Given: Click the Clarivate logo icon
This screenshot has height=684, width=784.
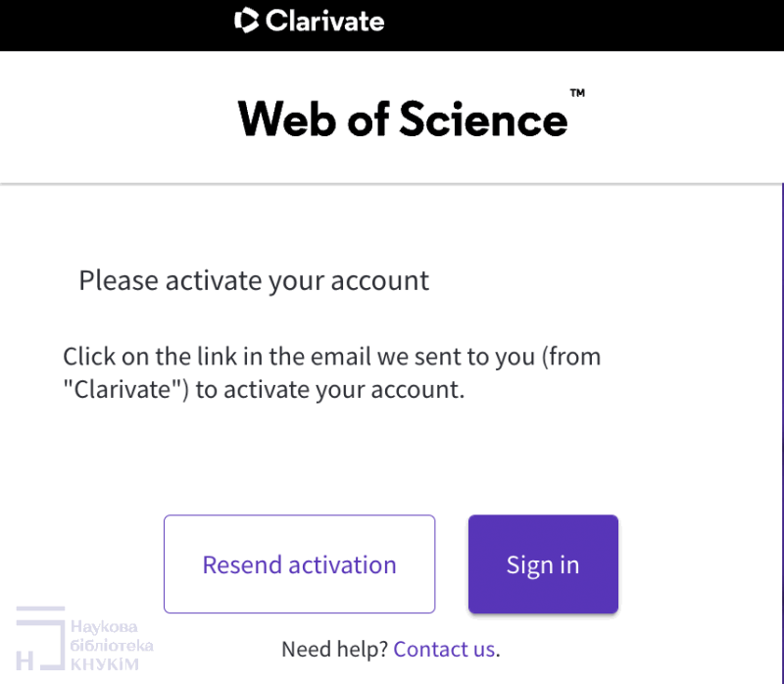Looking at the screenshot, I should tap(247, 21).
